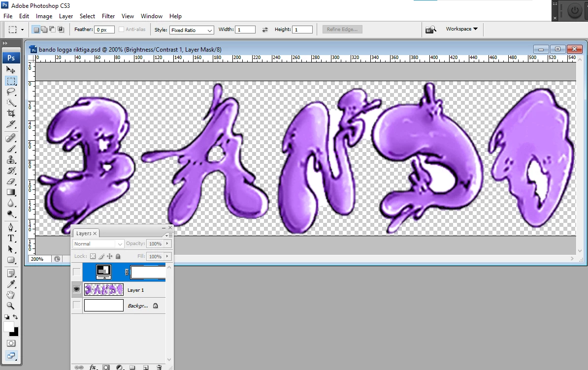Expand the Workspace dropdown menu
Screen dimensions: 588x370
point(461,29)
